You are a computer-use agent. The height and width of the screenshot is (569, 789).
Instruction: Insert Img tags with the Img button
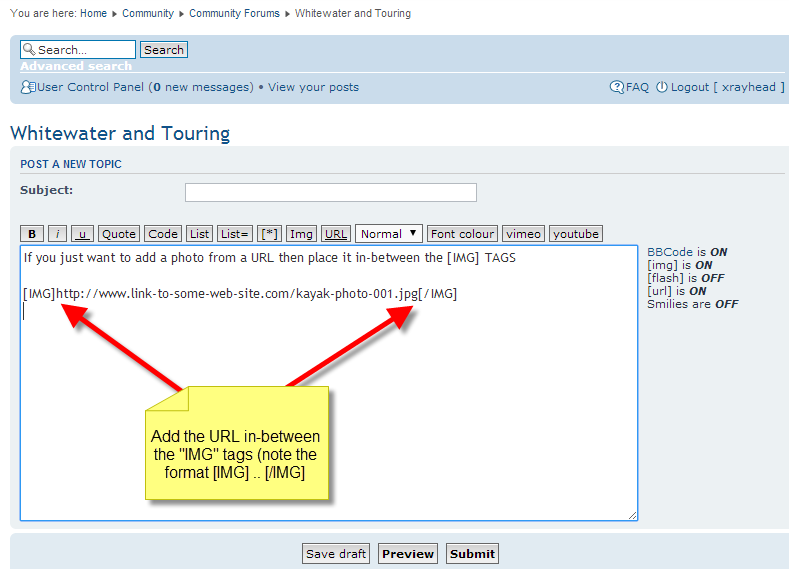(301, 234)
